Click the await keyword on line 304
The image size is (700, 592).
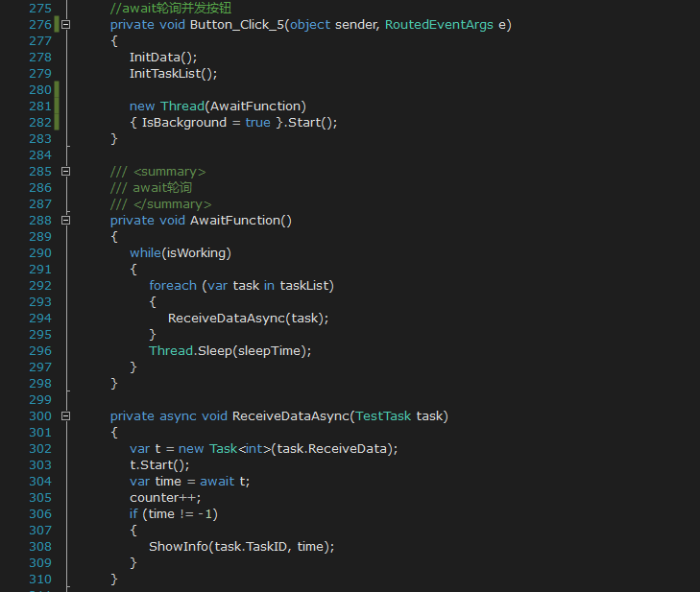pos(217,482)
